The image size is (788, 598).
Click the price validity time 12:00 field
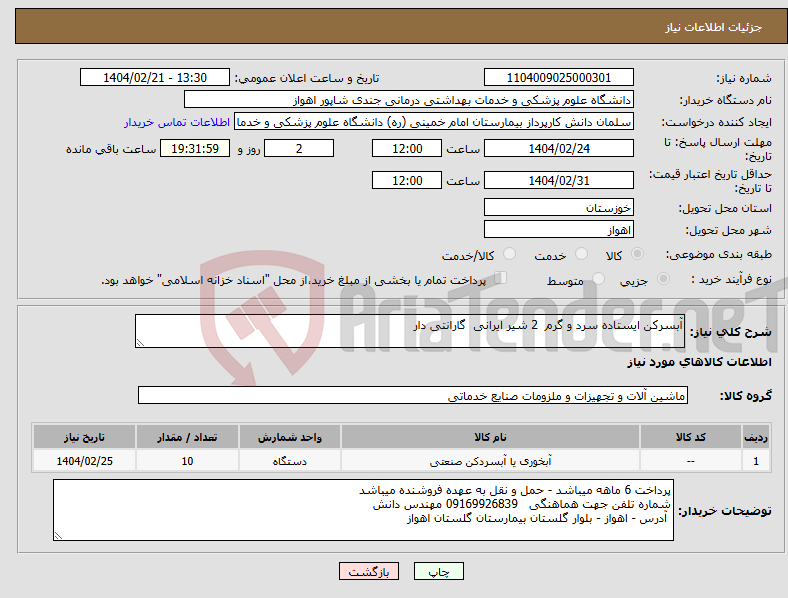(x=407, y=180)
